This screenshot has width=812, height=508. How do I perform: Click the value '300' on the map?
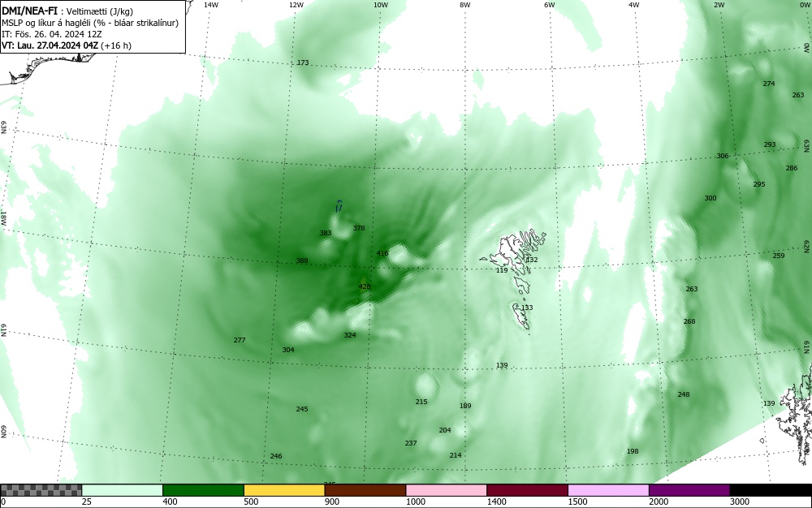click(x=710, y=199)
